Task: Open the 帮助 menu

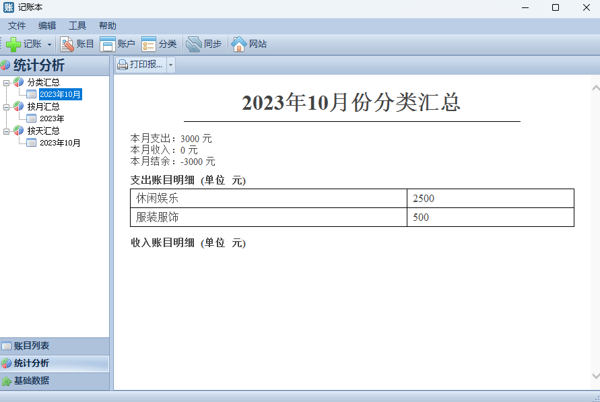Action: (x=107, y=25)
